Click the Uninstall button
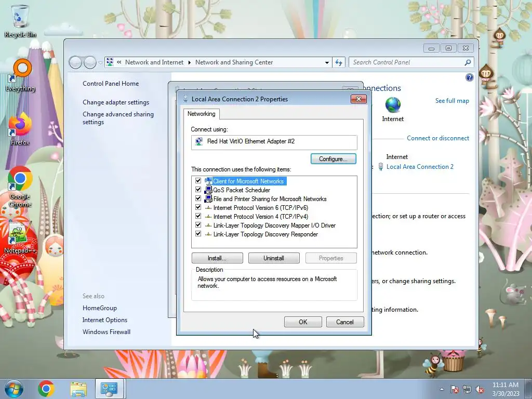Screen dimensions: 532x399 click(274, 258)
